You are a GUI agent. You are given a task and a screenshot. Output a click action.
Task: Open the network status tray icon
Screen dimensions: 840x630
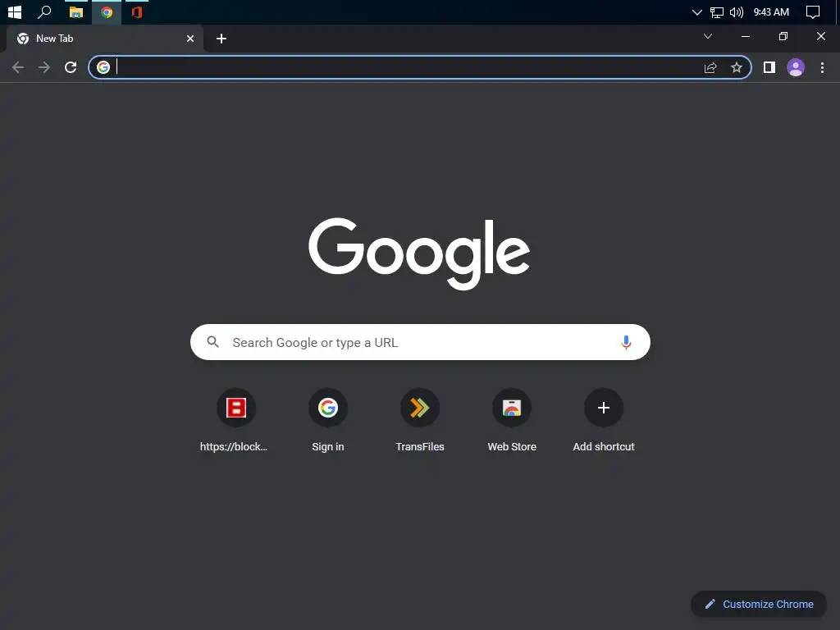[717, 11]
